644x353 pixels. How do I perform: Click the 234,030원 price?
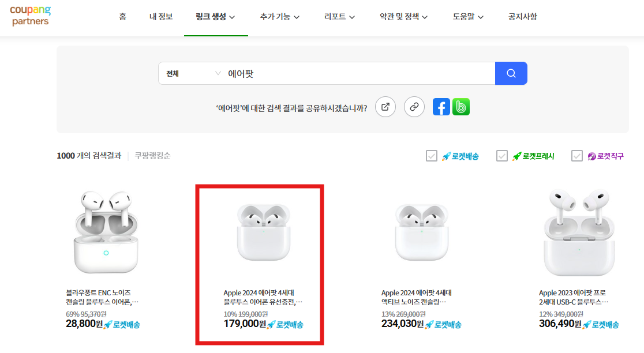tap(403, 324)
